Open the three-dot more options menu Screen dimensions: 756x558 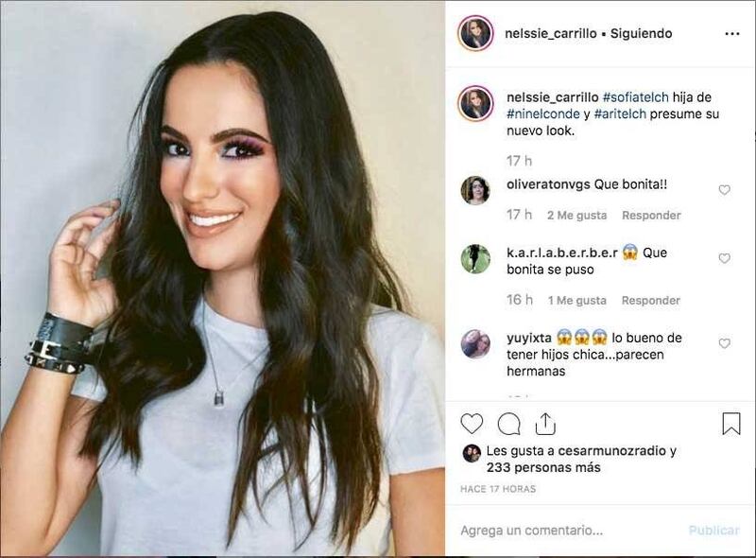(x=731, y=34)
